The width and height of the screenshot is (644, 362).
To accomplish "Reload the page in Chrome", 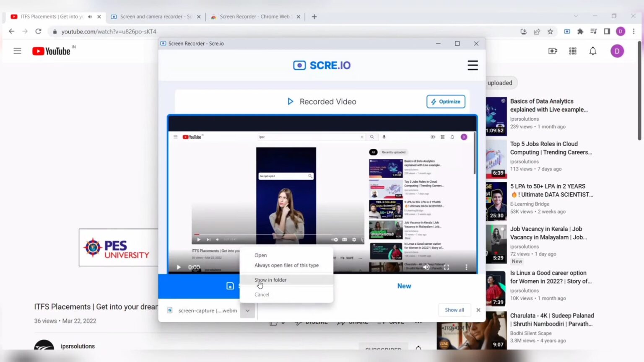I will point(38,31).
